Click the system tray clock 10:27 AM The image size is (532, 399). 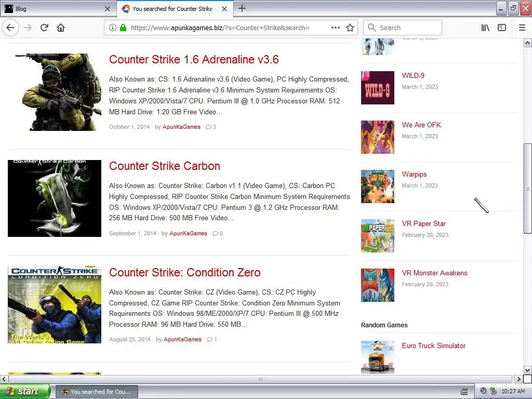(x=513, y=392)
